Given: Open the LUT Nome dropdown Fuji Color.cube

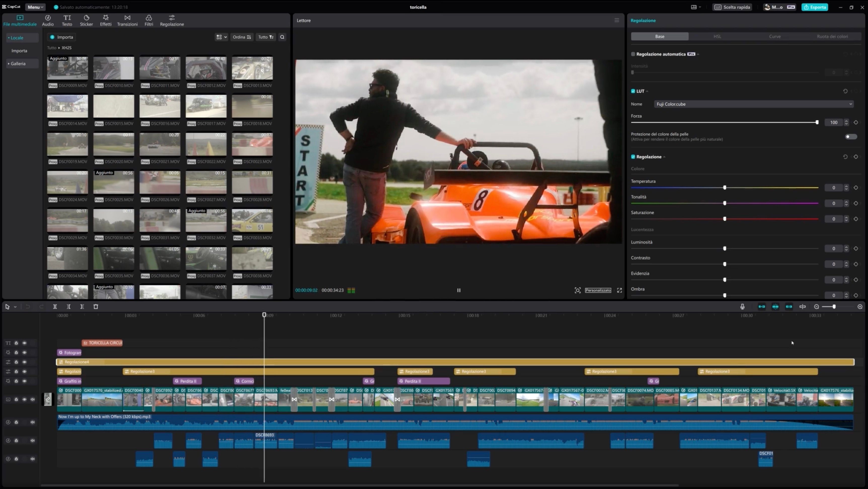Looking at the screenshot, I should [x=754, y=104].
